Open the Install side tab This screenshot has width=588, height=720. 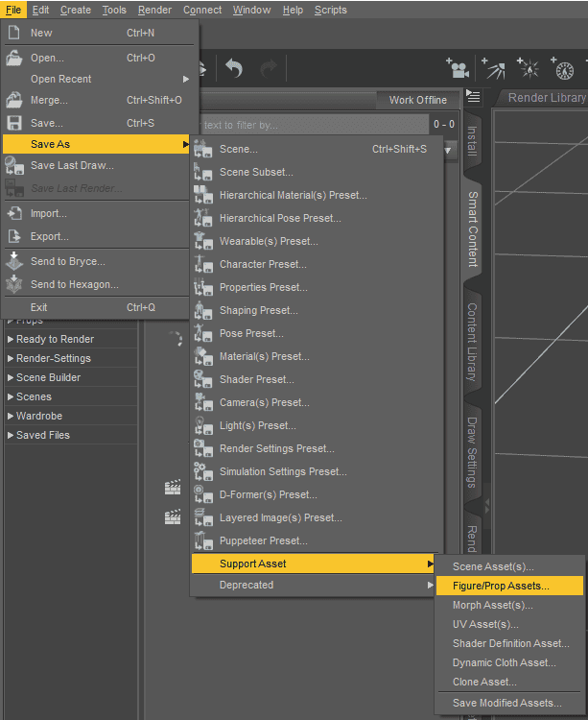[x=473, y=140]
